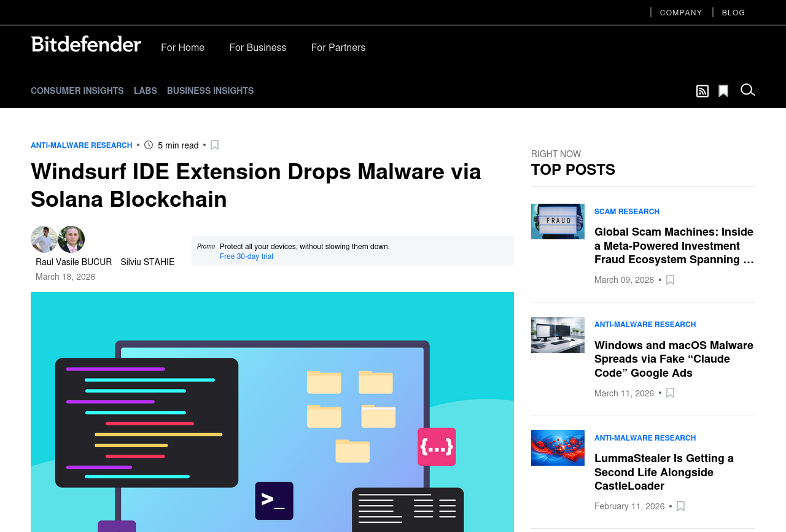Click the search magnifier icon

(x=747, y=90)
